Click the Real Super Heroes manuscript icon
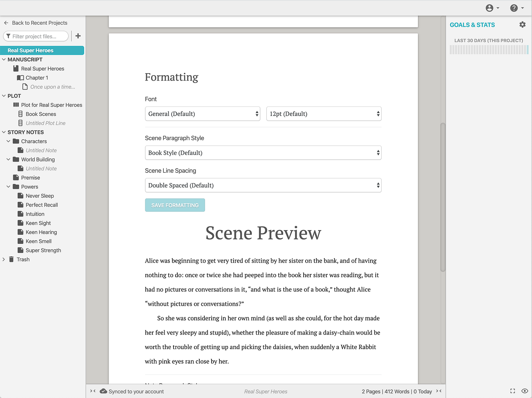 click(16, 68)
